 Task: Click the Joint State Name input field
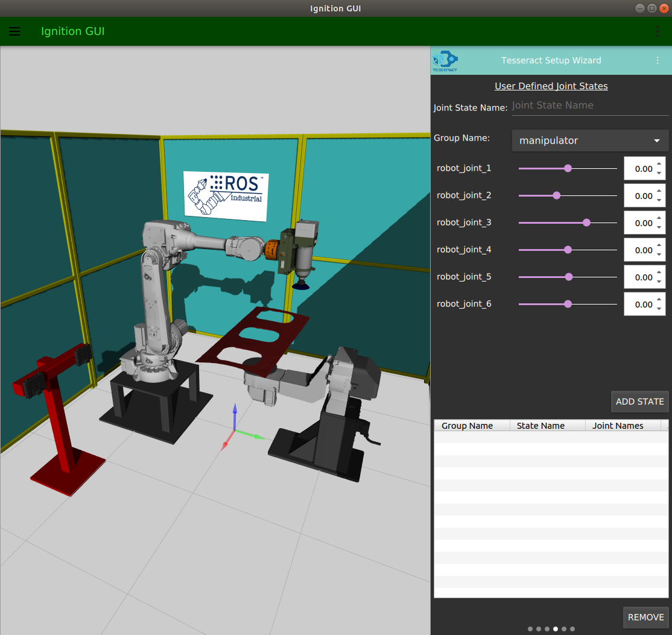[589, 106]
